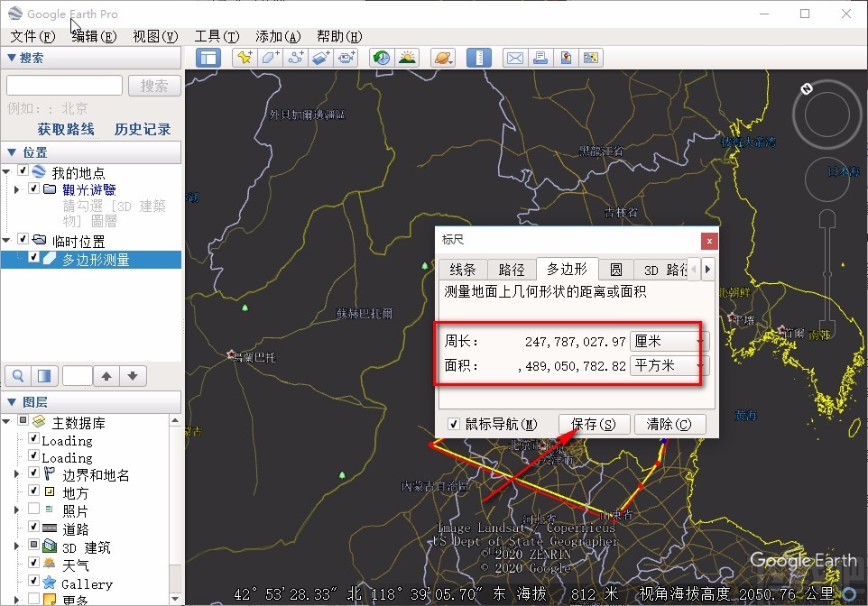Screen dimensions: 868x606
Task: View in Google Maps icon
Action: tap(591, 58)
